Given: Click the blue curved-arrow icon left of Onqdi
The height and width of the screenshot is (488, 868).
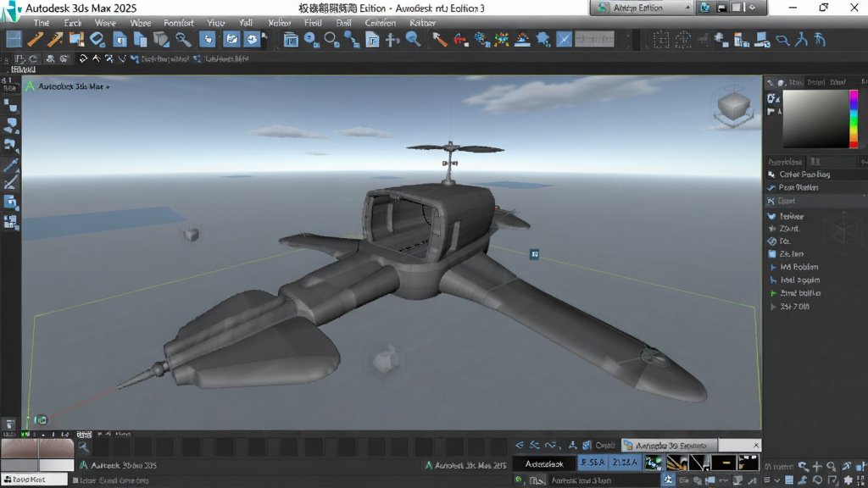Looking at the screenshot, I should click(x=587, y=445).
